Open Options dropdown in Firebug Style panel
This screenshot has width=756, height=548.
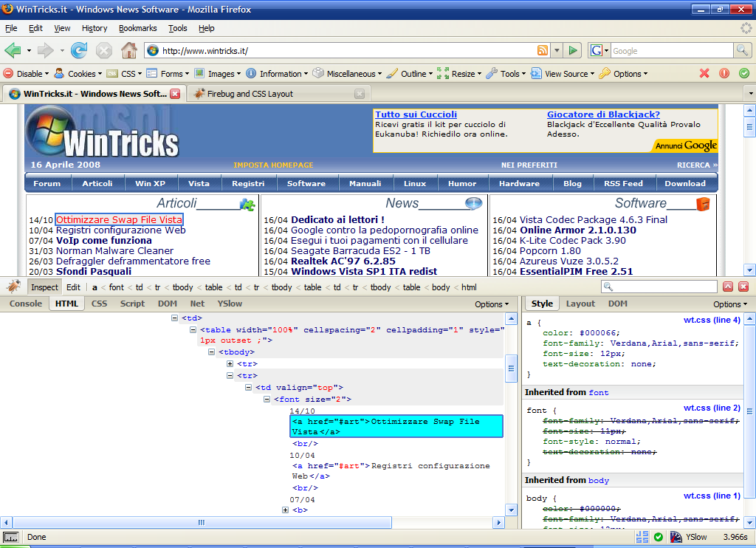(730, 304)
